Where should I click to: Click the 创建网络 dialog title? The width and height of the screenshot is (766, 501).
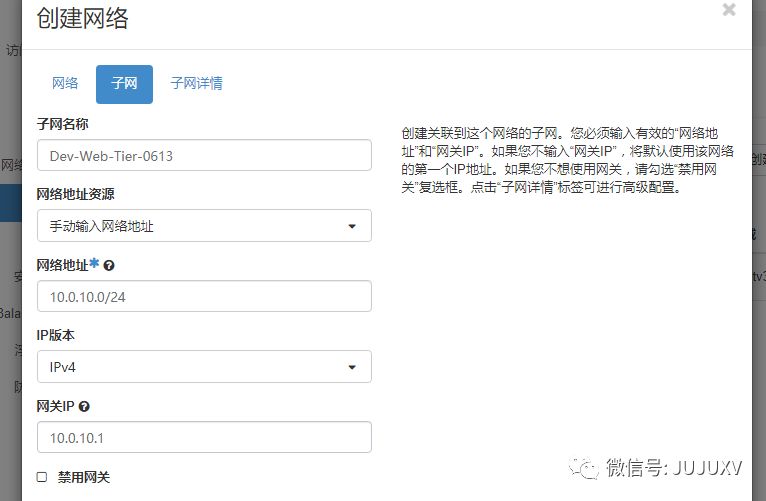(x=82, y=19)
